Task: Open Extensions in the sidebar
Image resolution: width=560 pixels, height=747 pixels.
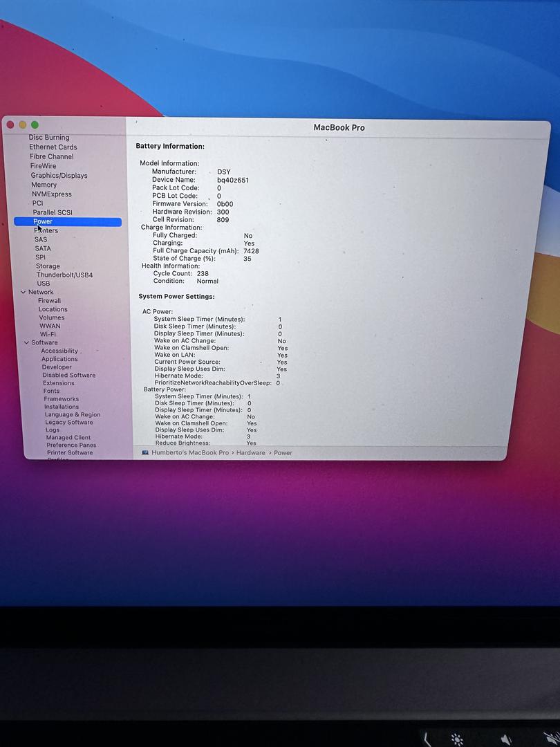Action: [x=59, y=383]
